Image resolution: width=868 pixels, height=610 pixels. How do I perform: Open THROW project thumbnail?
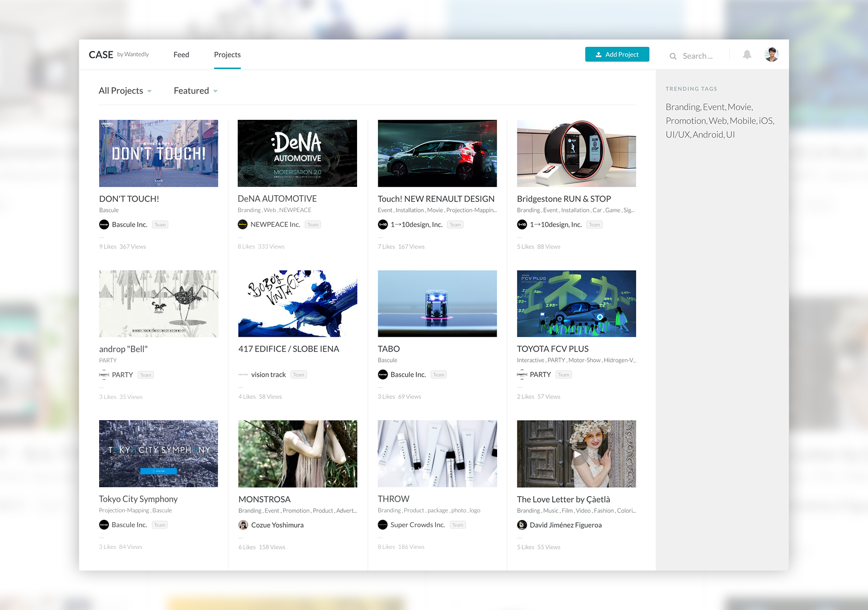pyautogui.click(x=437, y=454)
